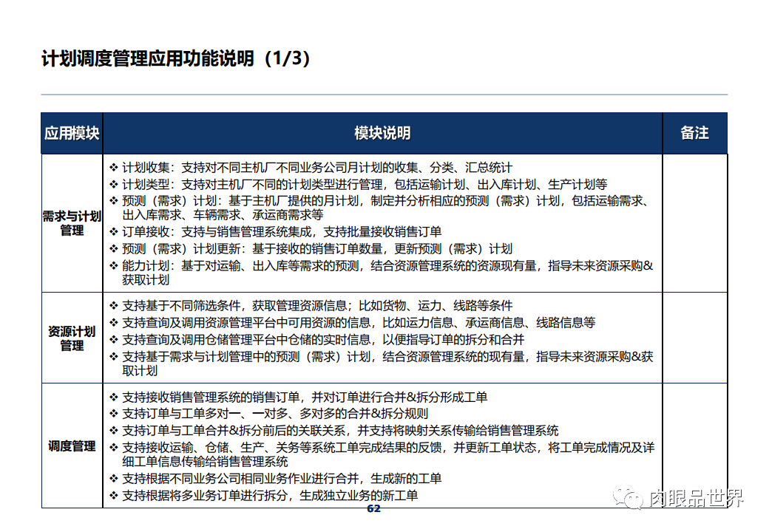769x532 pixels.
Task: Toggle the 需求与计划管理 row selection
Action: pyautogui.click(x=72, y=223)
